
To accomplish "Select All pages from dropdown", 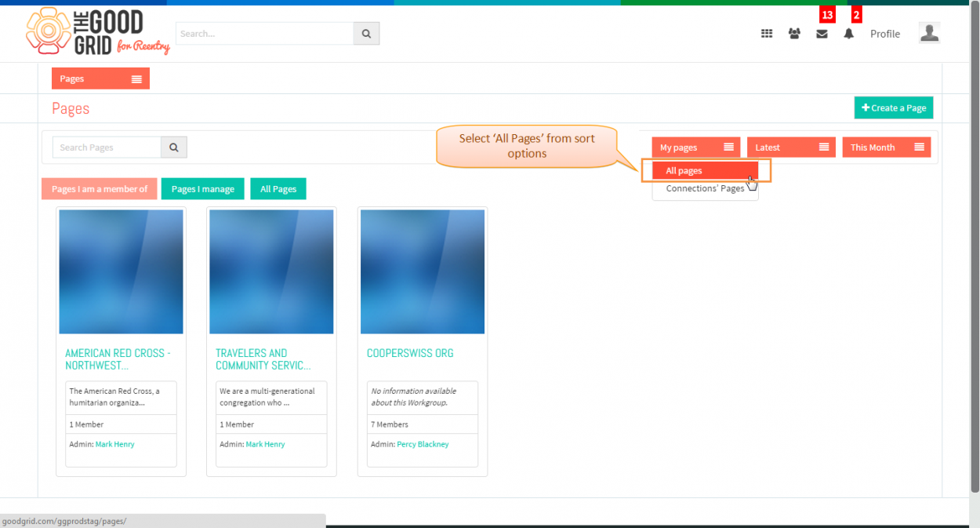I will pyautogui.click(x=706, y=170).
